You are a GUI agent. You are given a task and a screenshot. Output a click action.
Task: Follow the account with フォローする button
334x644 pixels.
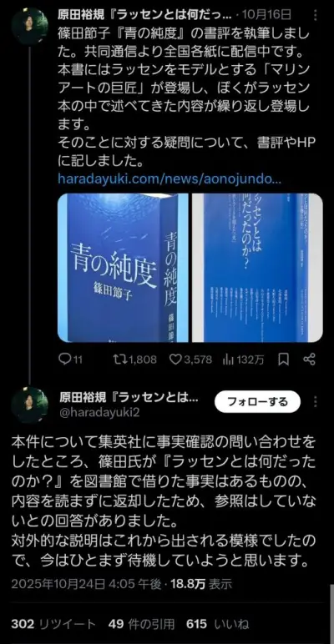click(258, 401)
